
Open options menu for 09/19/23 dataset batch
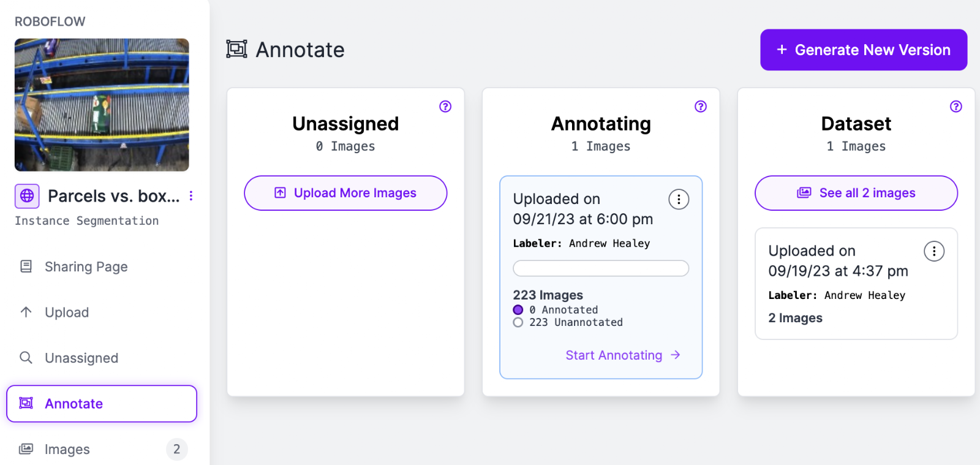(x=934, y=251)
